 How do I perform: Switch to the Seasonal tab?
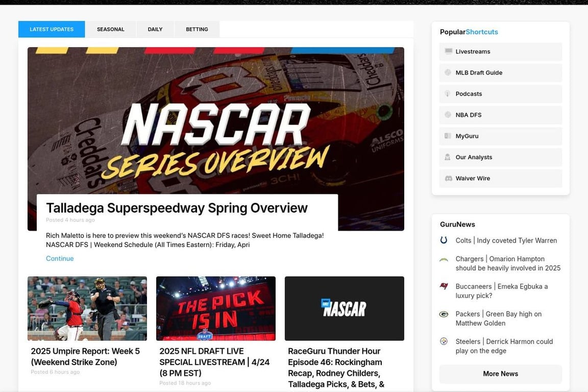pyautogui.click(x=111, y=29)
